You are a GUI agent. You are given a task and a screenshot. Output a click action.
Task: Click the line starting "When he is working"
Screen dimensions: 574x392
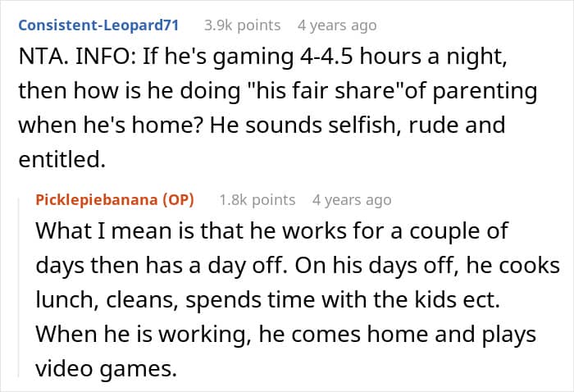tap(285, 335)
